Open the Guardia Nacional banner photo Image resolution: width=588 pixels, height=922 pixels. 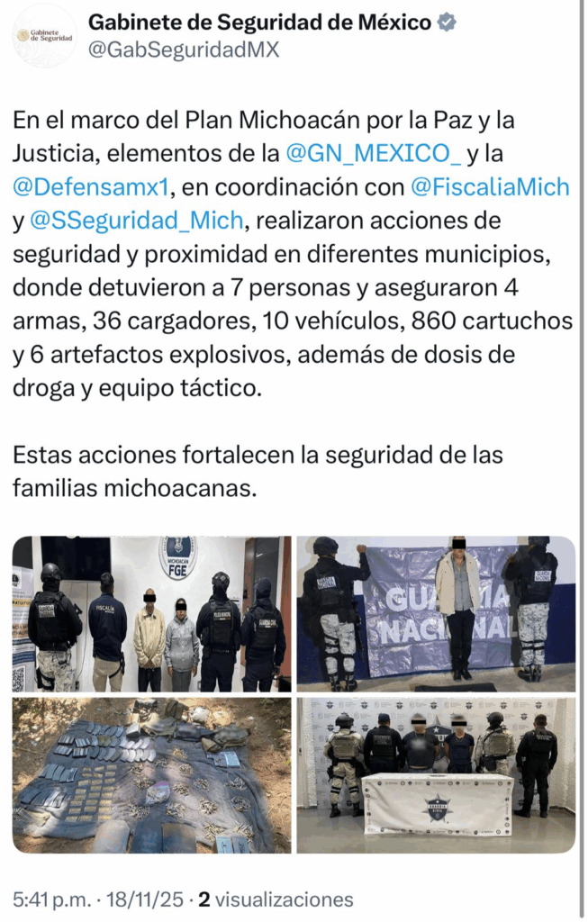[x=436, y=613]
